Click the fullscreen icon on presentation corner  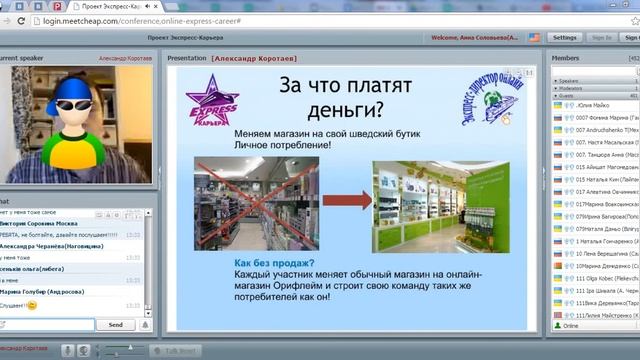point(529,73)
